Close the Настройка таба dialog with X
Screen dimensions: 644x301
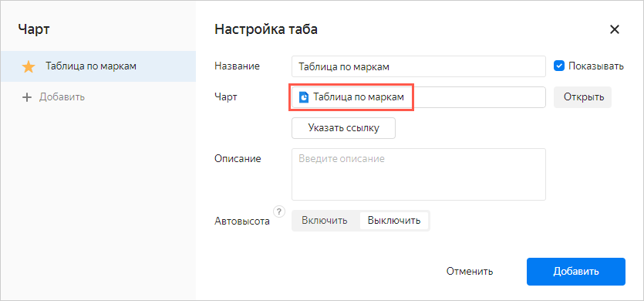point(615,29)
